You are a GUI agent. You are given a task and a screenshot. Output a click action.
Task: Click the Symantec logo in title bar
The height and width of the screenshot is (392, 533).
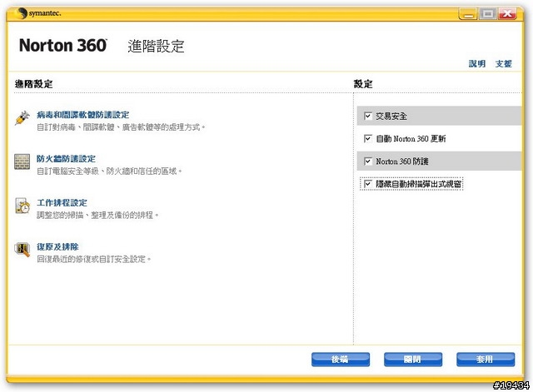tap(38, 13)
